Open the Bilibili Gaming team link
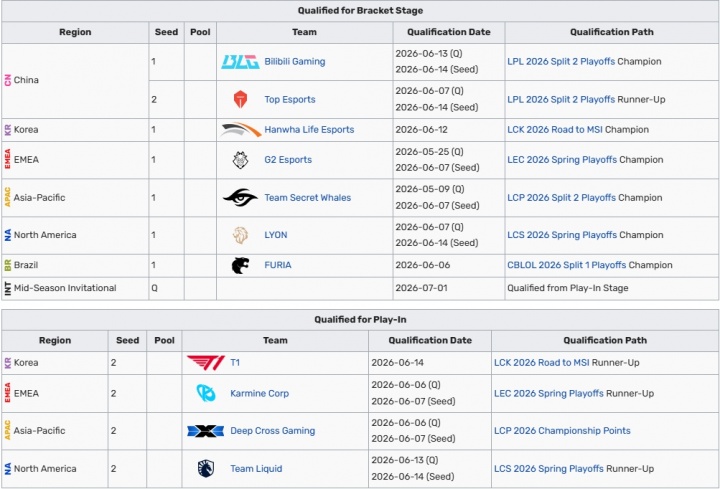This screenshot has height=489, width=720. click(x=295, y=62)
